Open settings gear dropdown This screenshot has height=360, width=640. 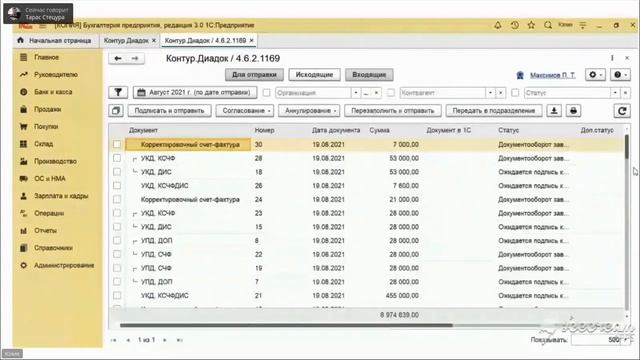pyautogui.click(x=595, y=75)
